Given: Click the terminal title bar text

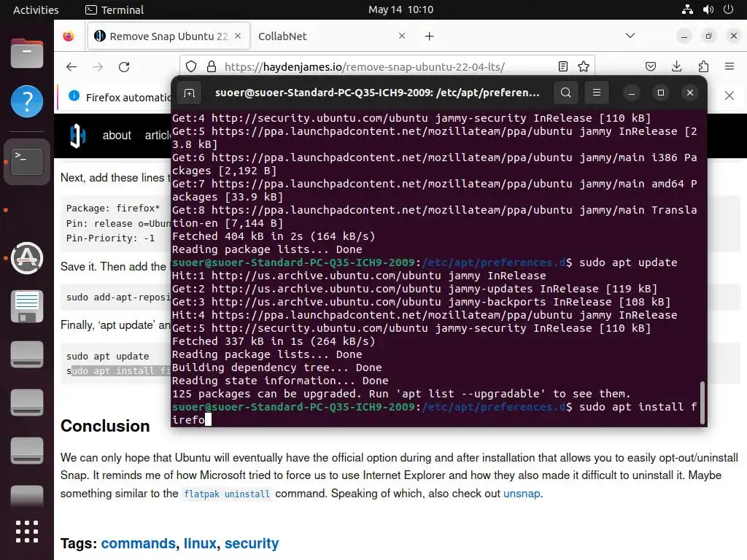Looking at the screenshot, I should (377, 93).
